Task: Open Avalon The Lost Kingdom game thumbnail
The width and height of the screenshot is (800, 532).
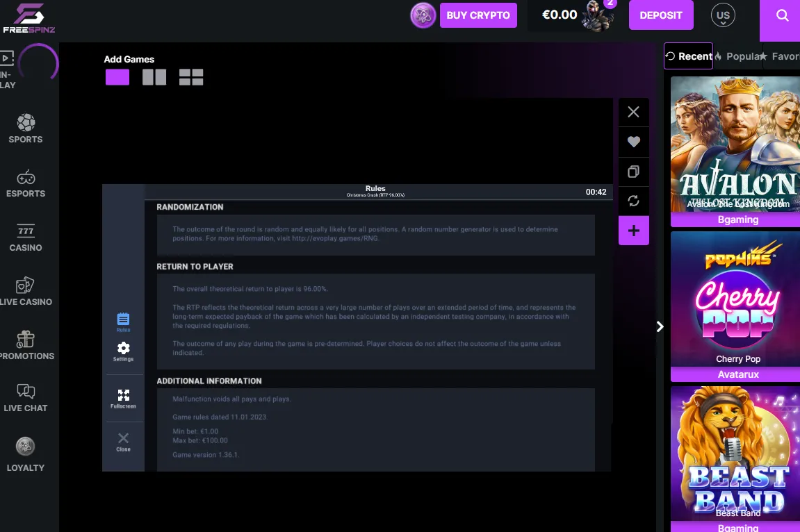Action: (735, 144)
